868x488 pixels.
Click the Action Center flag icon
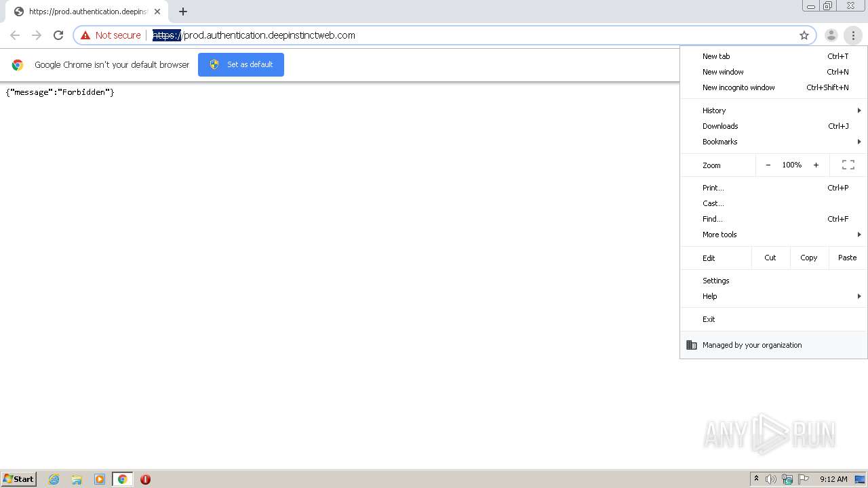[x=804, y=479]
